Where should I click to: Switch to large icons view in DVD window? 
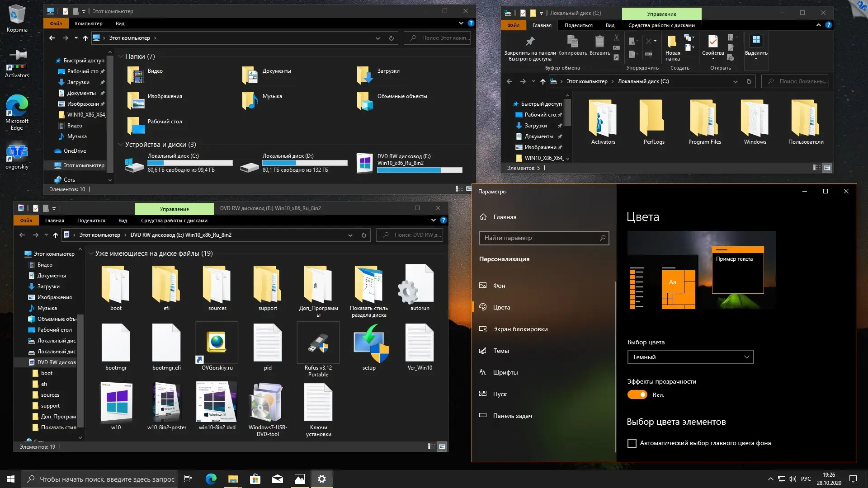(x=442, y=447)
